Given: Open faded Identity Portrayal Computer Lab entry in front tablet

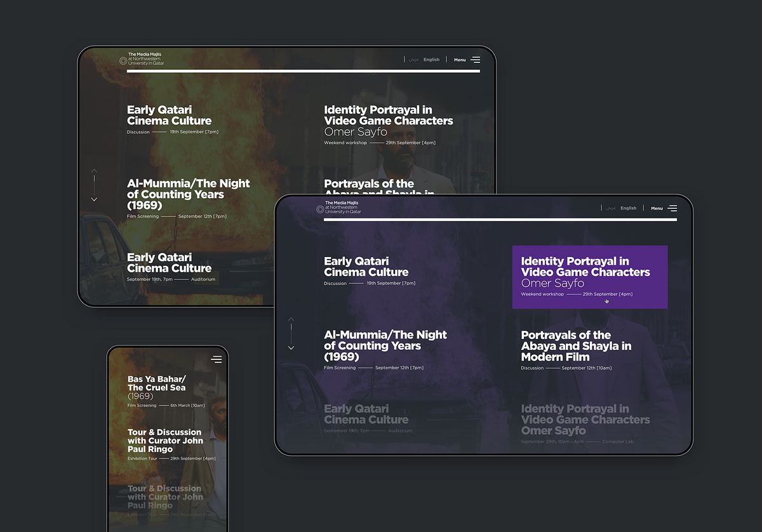Looking at the screenshot, I should (585, 423).
